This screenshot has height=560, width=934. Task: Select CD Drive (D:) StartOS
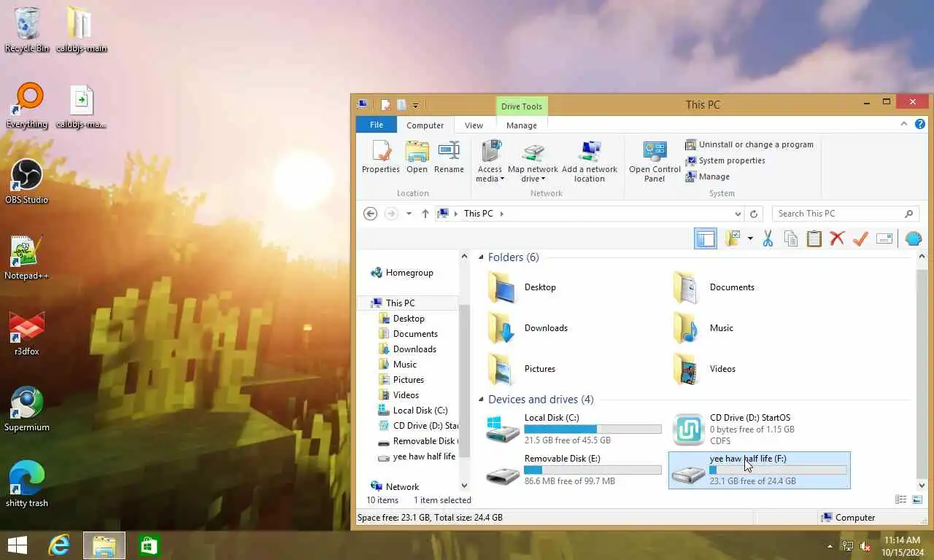click(x=759, y=429)
